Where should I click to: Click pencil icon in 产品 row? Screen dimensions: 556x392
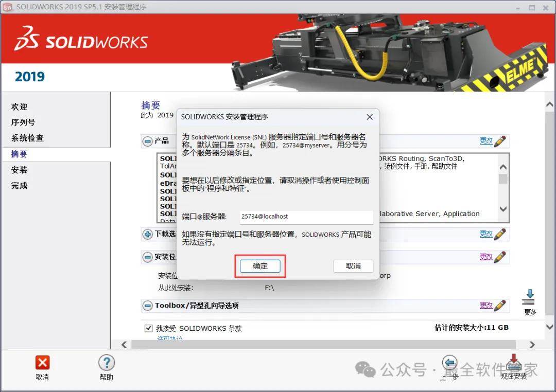pyautogui.click(x=499, y=141)
